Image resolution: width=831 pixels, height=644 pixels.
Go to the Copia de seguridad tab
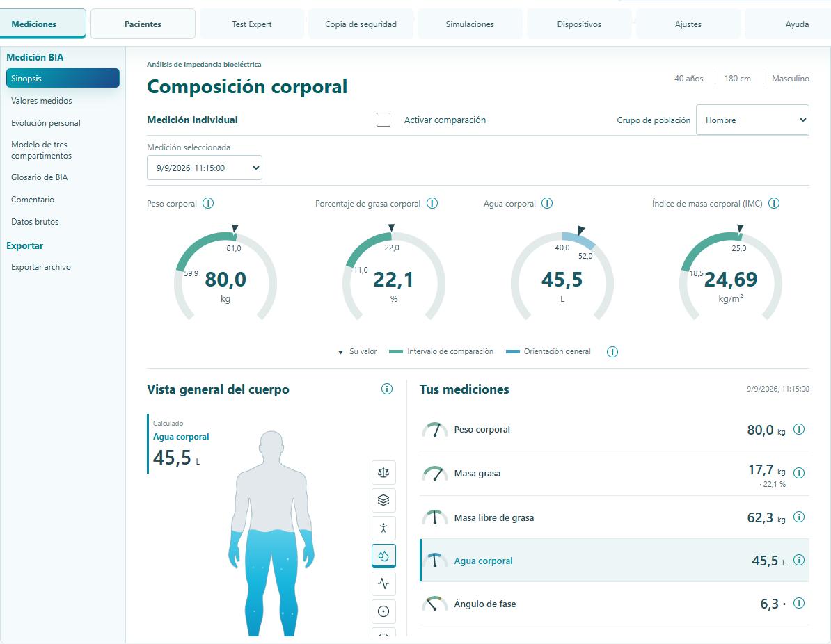tap(361, 24)
